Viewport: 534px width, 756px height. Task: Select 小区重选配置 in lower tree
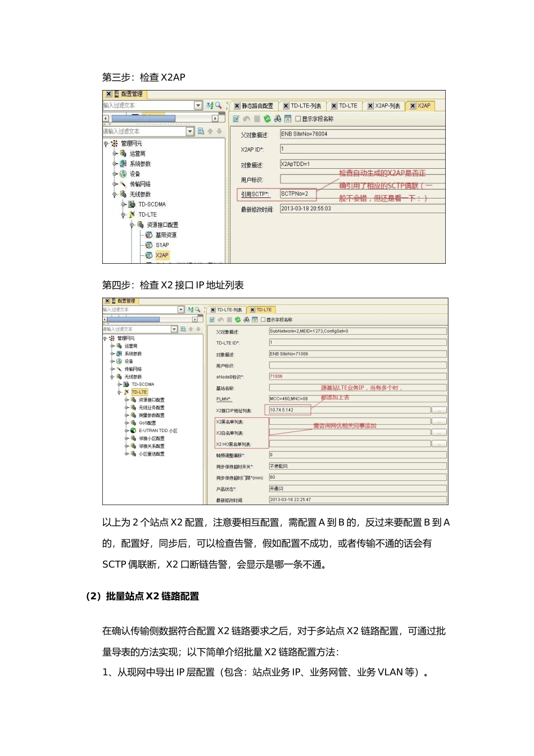pos(152,454)
